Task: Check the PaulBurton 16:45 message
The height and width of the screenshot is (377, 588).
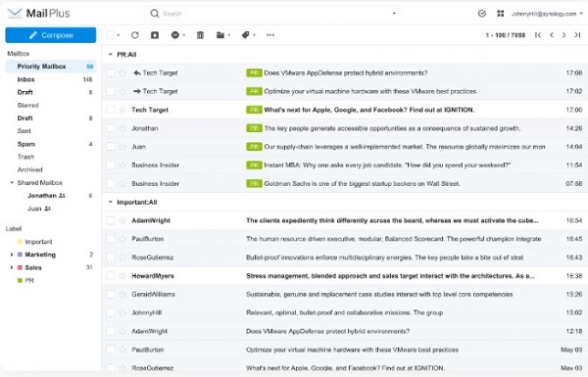Action: point(110,239)
